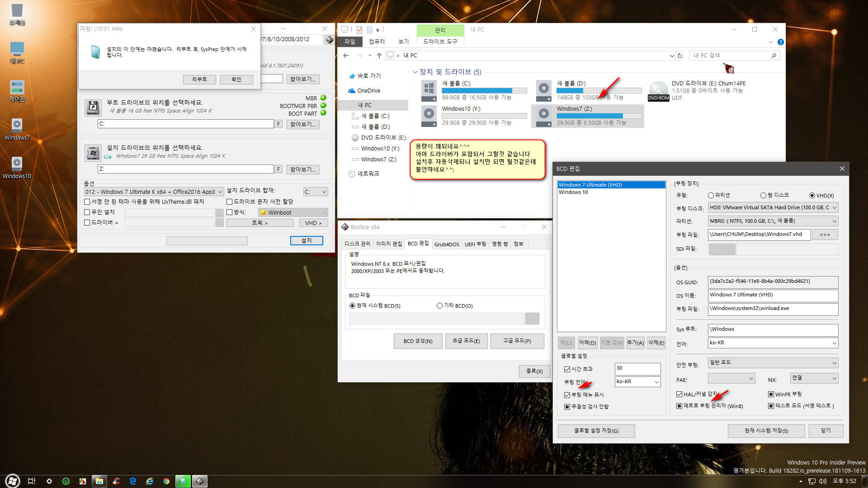
Task: Open Task View on the taskbar
Action: pos(31,481)
